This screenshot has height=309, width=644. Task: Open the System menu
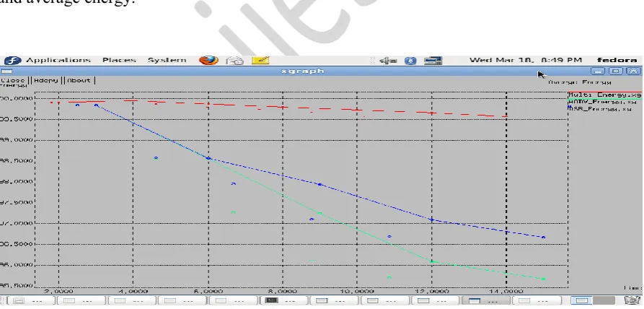[x=167, y=60]
